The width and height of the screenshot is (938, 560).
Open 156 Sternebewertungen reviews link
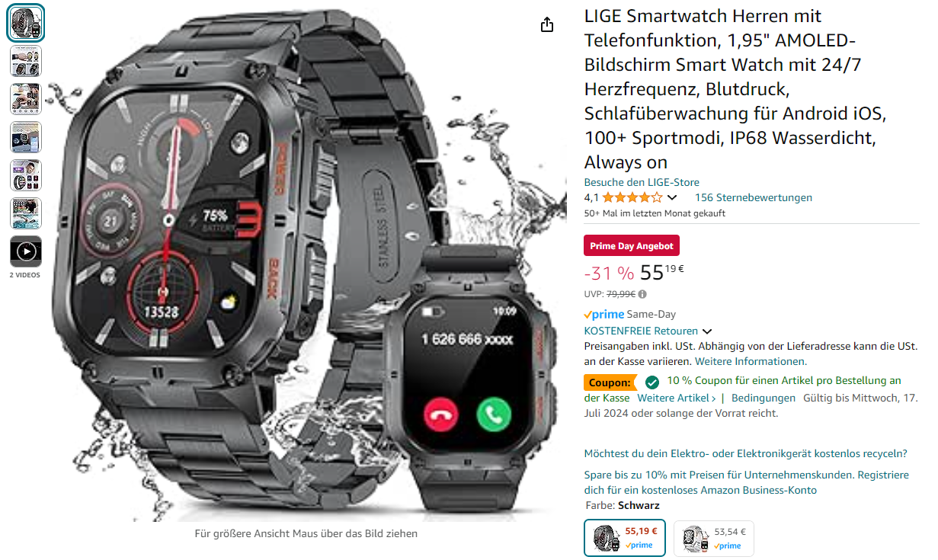[753, 197]
